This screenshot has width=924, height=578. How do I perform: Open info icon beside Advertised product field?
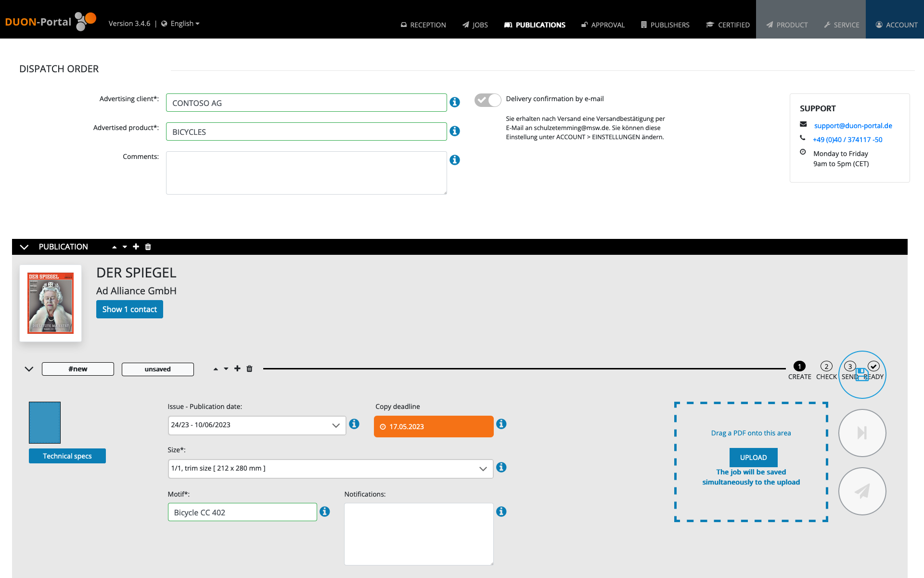tap(455, 131)
